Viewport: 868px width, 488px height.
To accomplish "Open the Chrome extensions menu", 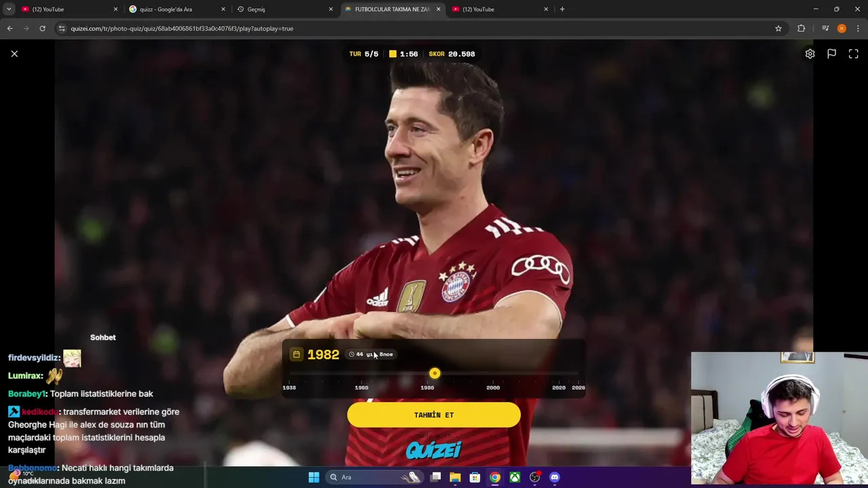I will tap(802, 28).
